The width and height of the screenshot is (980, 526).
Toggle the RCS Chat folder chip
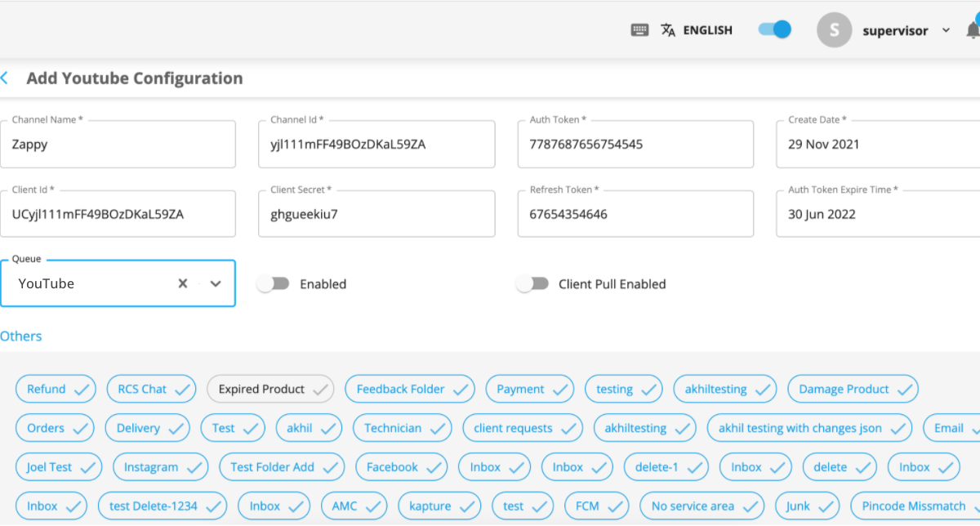coord(151,389)
